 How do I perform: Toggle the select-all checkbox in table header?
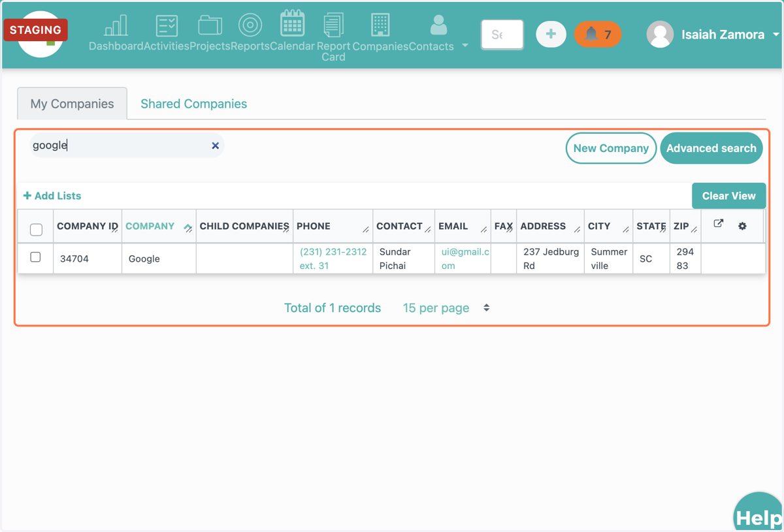[36, 229]
